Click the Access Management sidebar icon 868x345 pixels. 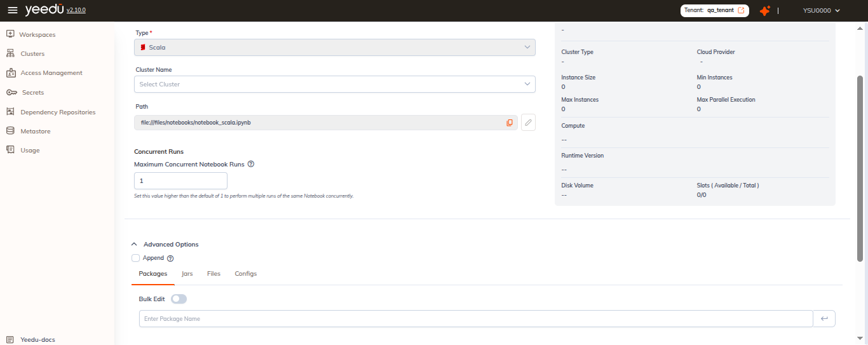(x=10, y=72)
